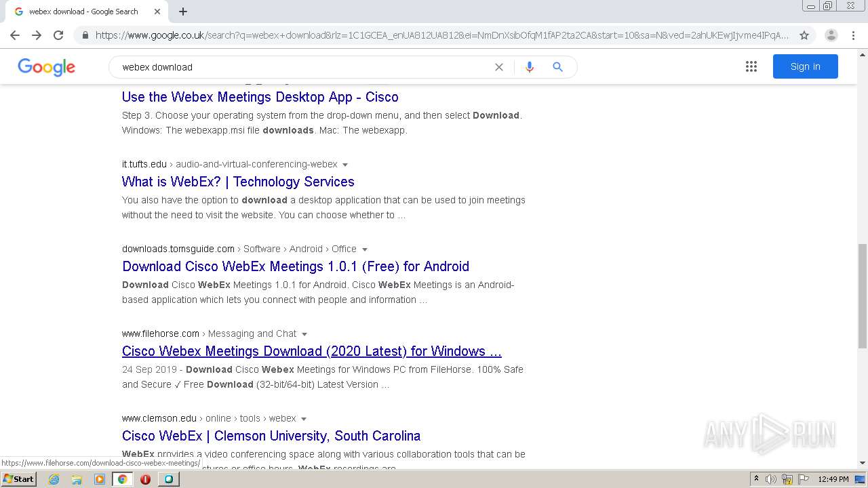Screen dimensions: 868x488
Task: Expand www.filehorse.com result options arrow
Action: tap(304, 334)
